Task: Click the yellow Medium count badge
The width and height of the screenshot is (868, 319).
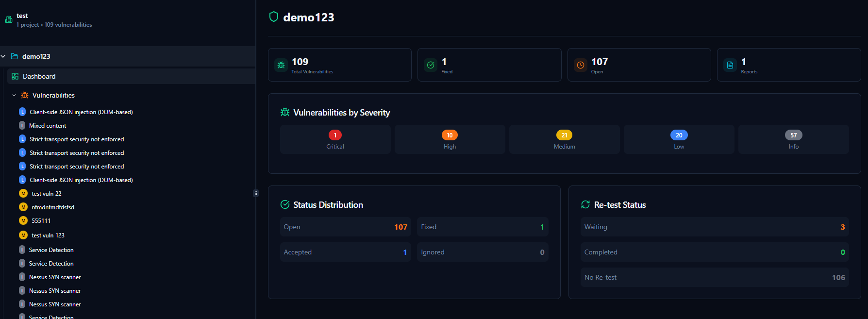Action: point(564,135)
